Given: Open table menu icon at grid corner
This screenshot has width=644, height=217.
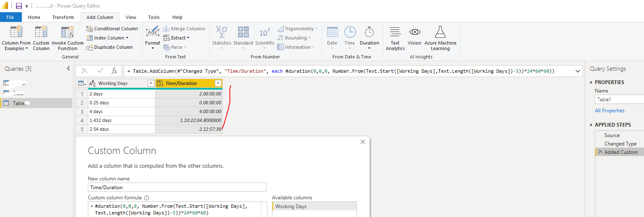Looking at the screenshot, I should 82,83.
